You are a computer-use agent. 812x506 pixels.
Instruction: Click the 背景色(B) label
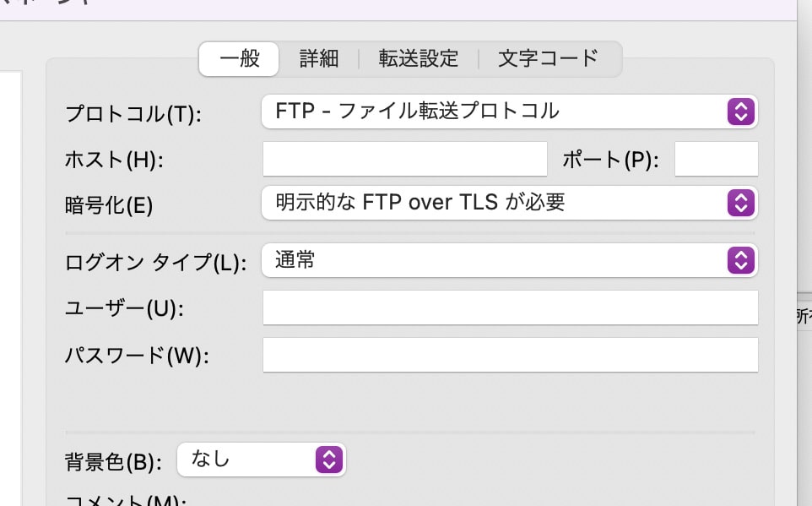coord(113,461)
